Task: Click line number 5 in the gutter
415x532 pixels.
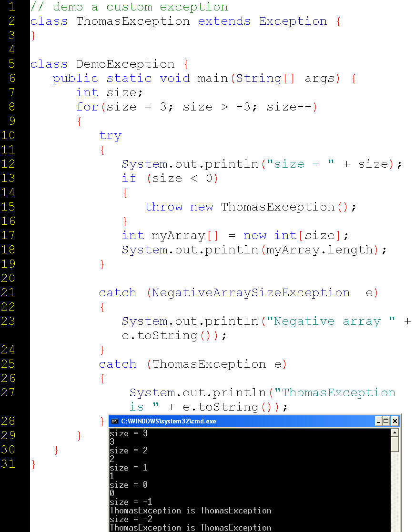Action: click(x=11, y=64)
